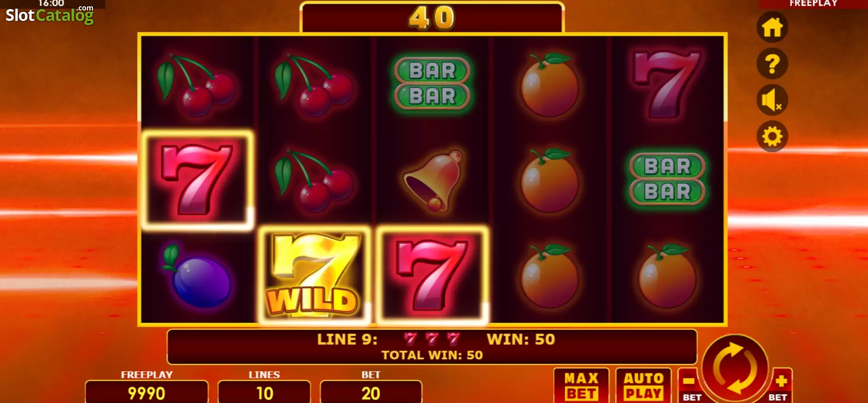Select the highlighted red 7 on first reel
Viewport: 868px width, 403px height.
197,180
